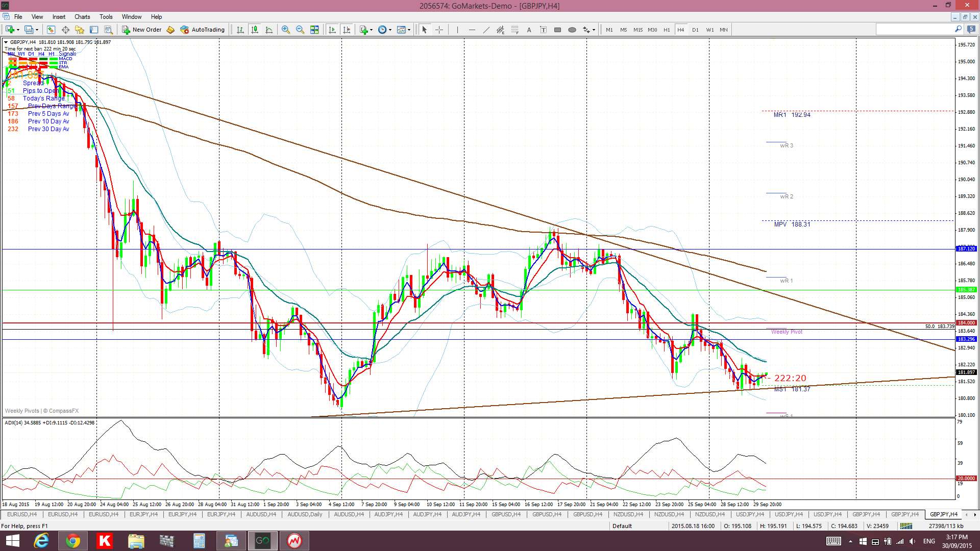Open the File menu
The image size is (980, 551).
pyautogui.click(x=18, y=17)
